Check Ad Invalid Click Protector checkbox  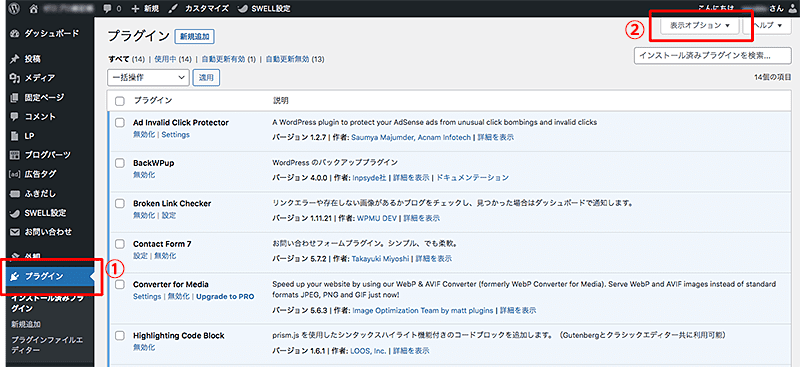click(x=120, y=123)
